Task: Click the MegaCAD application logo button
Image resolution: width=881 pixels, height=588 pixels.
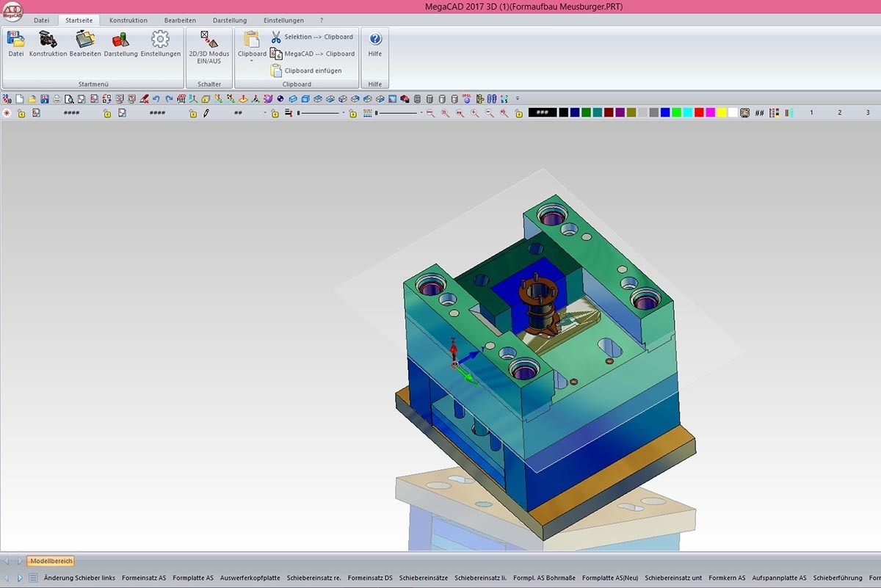Action: click(11, 11)
